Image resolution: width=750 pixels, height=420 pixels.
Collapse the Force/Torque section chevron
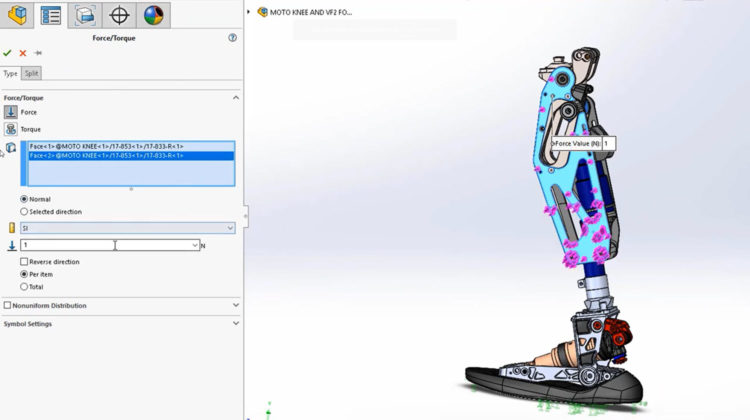[236, 98]
